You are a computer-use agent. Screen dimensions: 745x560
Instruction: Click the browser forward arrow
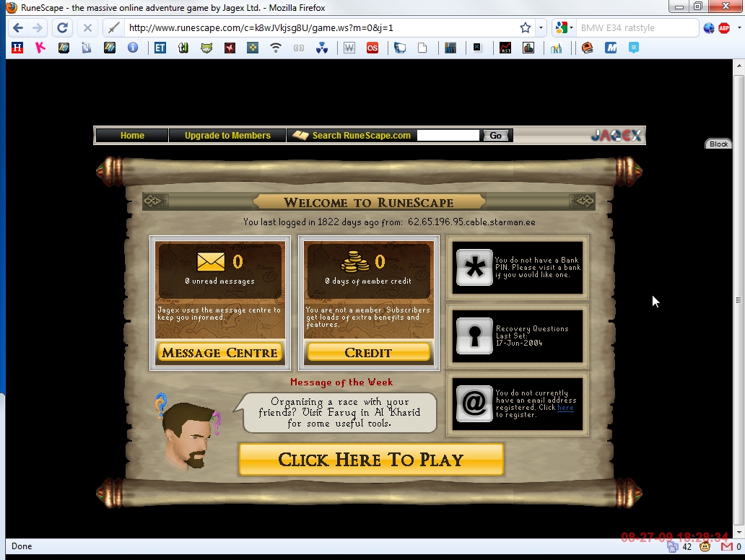[38, 28]
